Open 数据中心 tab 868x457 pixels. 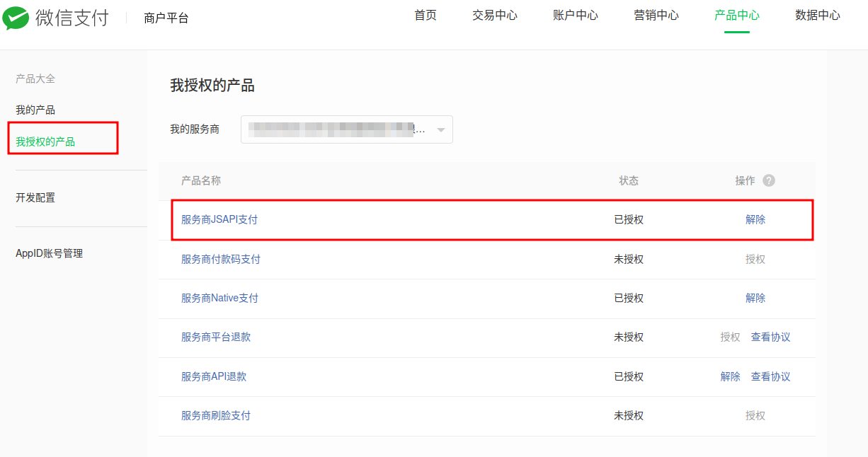(x=818, y=15)
